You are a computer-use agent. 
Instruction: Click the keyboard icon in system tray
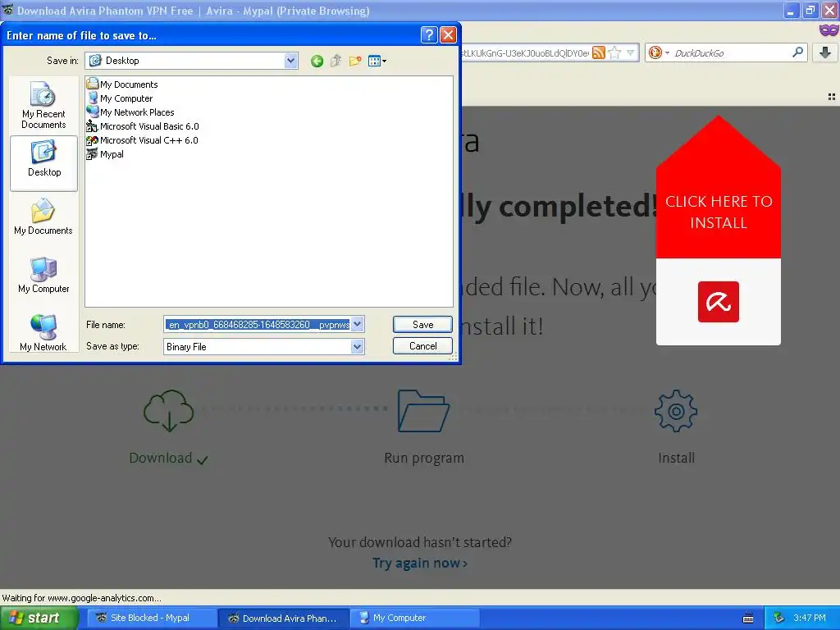point(748,619)
